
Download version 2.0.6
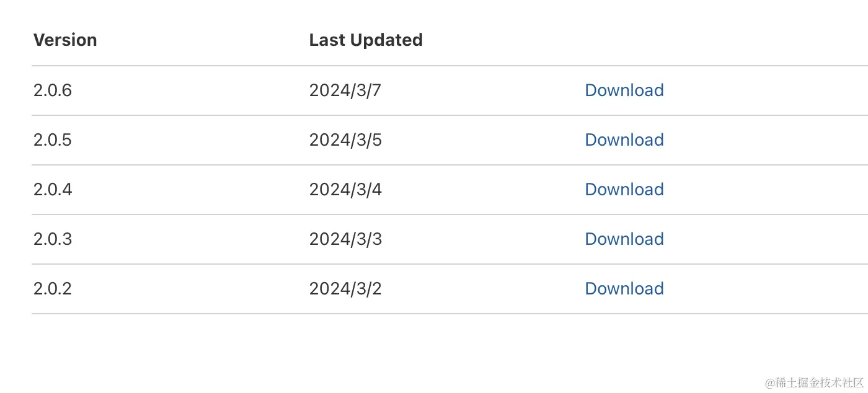click(x=624, y=91)
